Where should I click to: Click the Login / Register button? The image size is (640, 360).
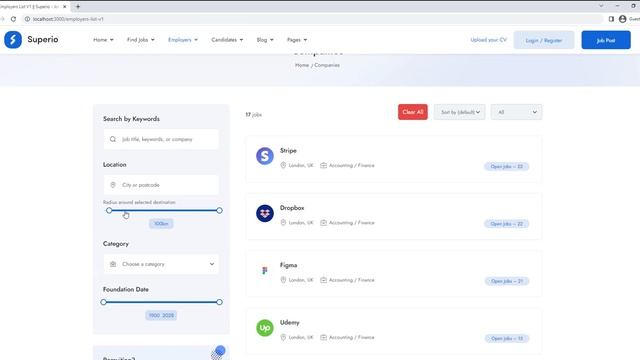pyautogui.click(x=544, y=40)
